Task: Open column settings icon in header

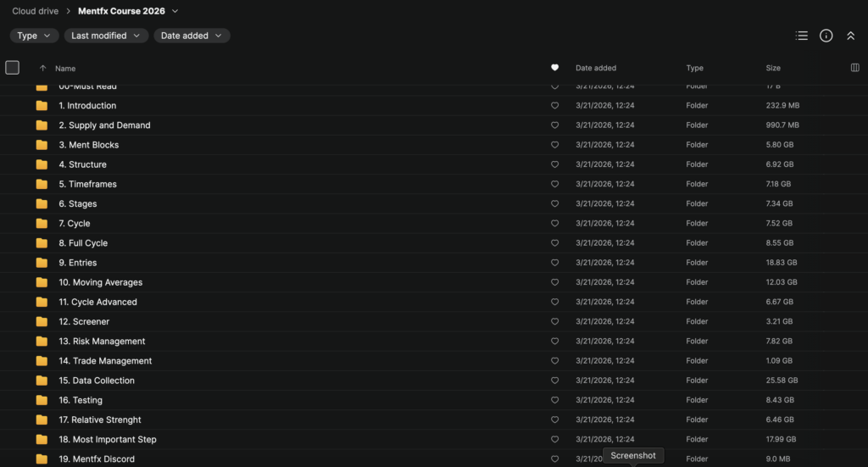Action: [854, 68]
